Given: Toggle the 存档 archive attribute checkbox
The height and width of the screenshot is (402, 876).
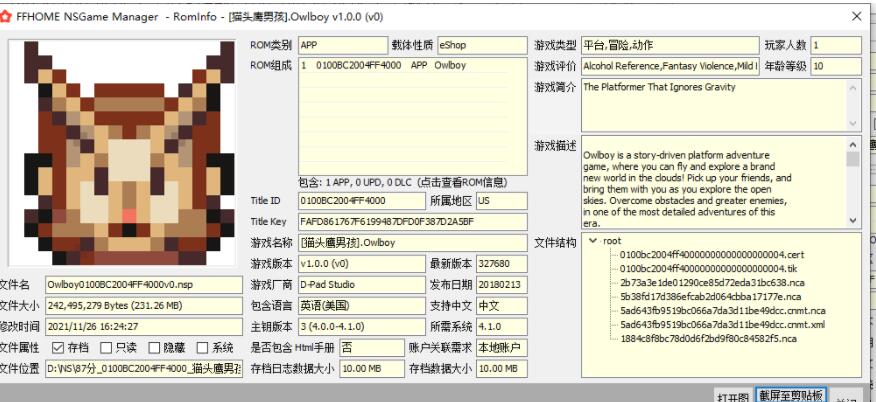Looking at the screenshot, I should tap(58, 347).
